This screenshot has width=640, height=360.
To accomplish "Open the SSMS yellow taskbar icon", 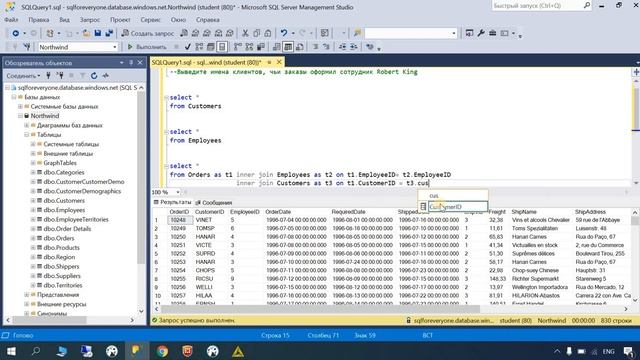I will (136, 351).
